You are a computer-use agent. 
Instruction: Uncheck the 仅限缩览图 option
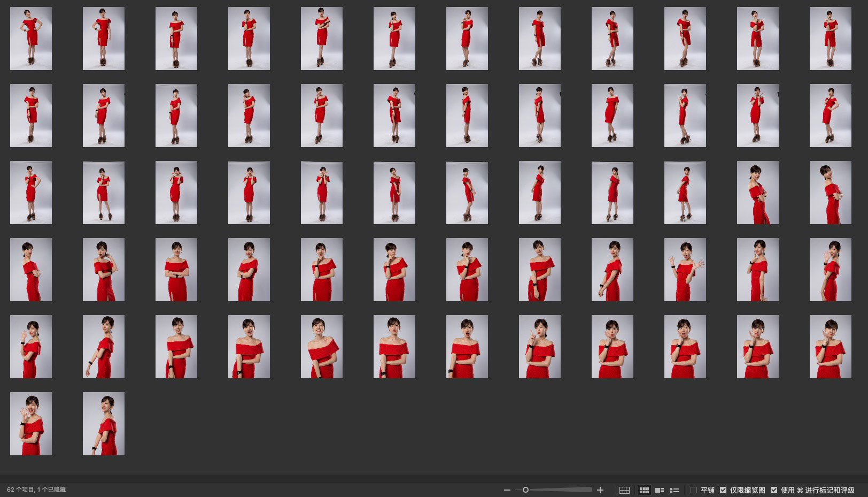point(723,490)
